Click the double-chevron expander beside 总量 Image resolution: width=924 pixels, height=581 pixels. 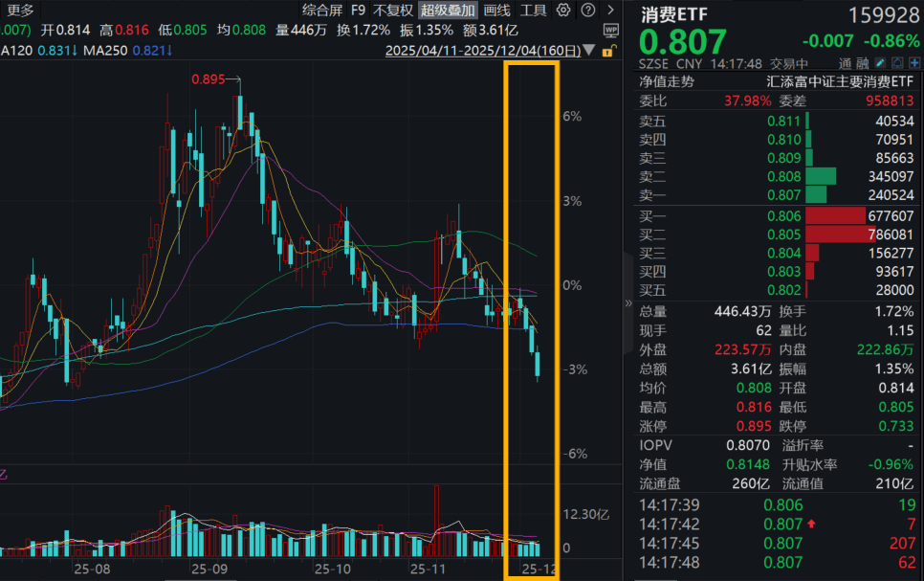coord(628,302)
